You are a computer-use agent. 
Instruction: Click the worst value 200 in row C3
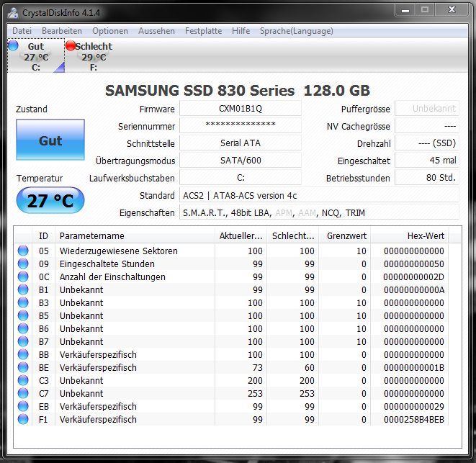307,380
